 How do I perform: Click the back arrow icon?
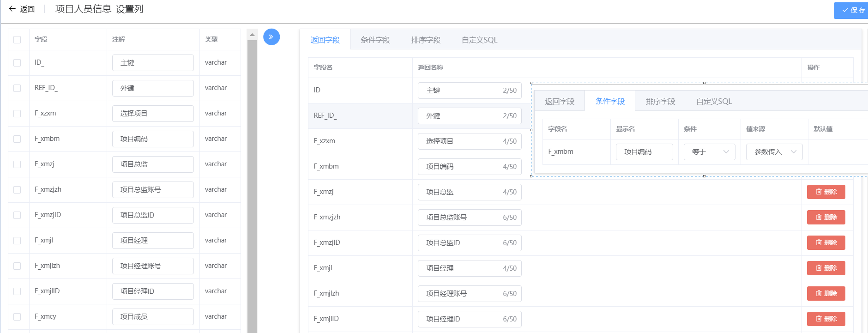click(12, 9)
